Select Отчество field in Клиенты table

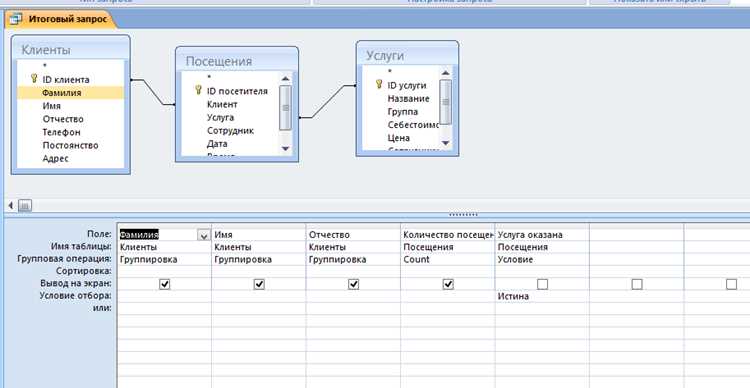[71, 119]
